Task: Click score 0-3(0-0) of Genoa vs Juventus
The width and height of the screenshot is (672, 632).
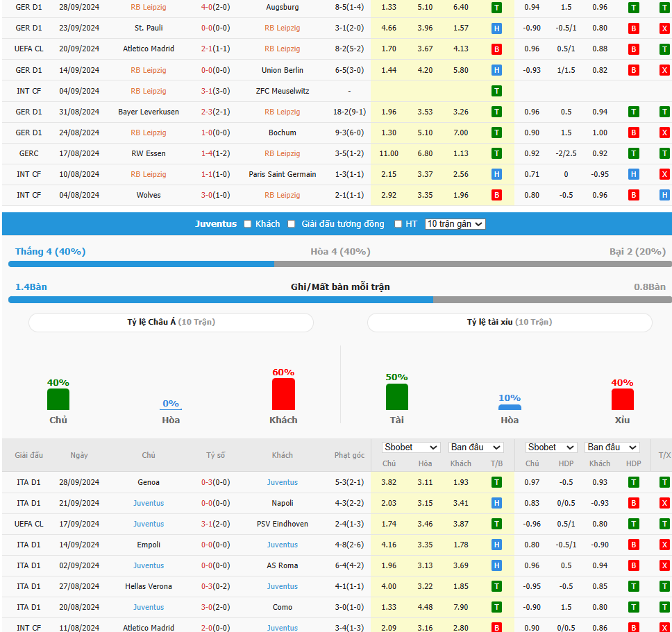Action: (x=216, y=482)
